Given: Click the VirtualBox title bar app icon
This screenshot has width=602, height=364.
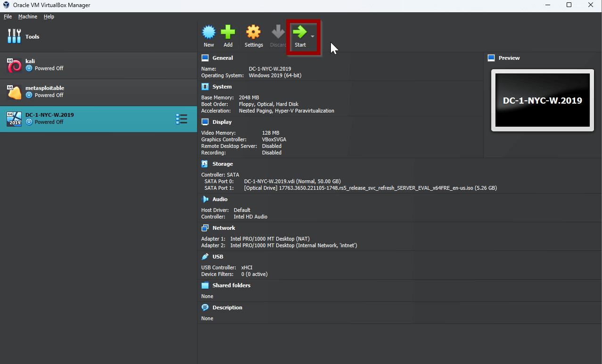Looking at the screenshot, I should [6, 5].
